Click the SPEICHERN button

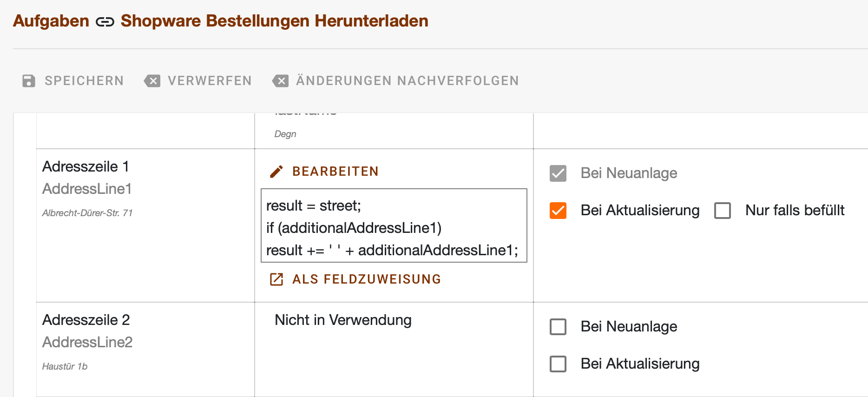[73, 81]
